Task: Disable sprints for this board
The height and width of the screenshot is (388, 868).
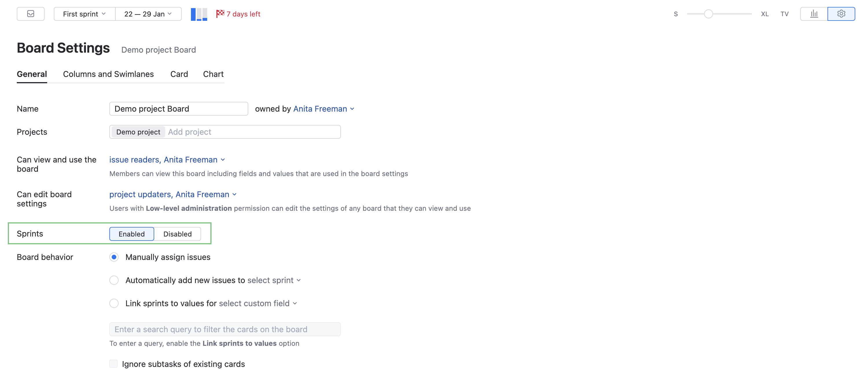Action: pos(177,234)
